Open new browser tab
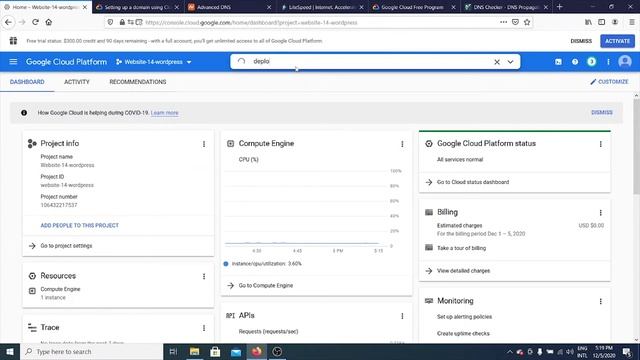 pyautogui.click(x=560, y=7)
